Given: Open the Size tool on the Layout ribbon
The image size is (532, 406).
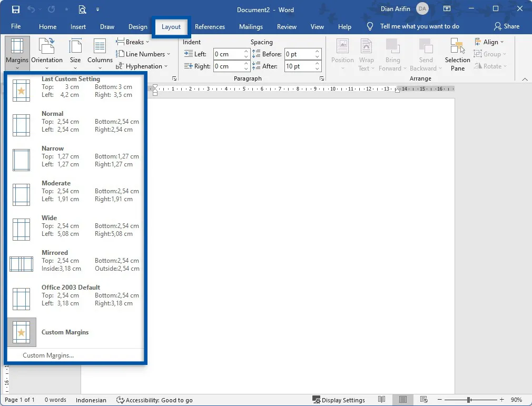Looking at the screenshot, I should [75, 53].
